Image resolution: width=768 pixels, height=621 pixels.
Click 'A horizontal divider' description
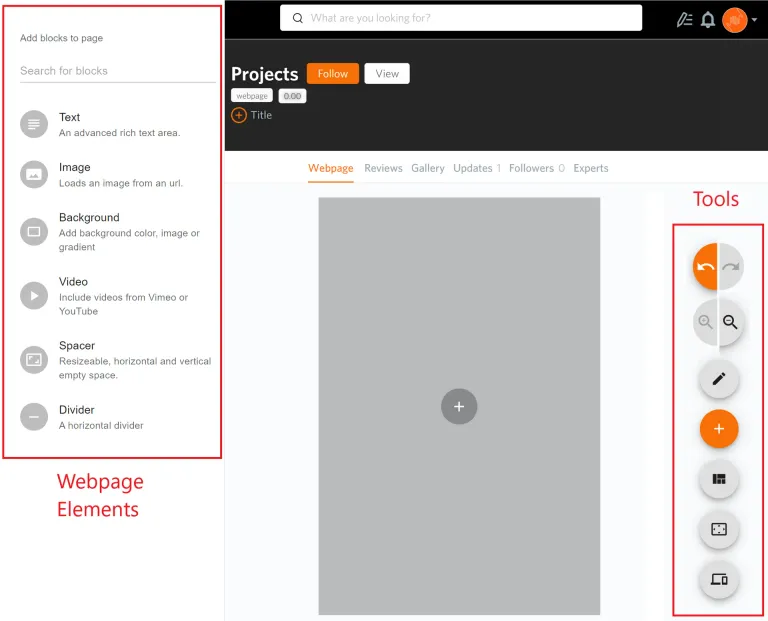pyautogui.click(x=101, y=426)
